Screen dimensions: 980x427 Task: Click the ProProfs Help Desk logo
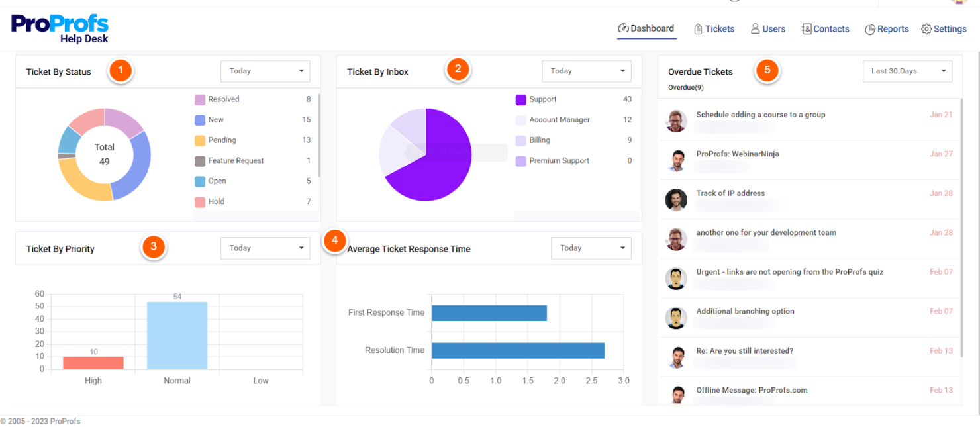point(60,28)
